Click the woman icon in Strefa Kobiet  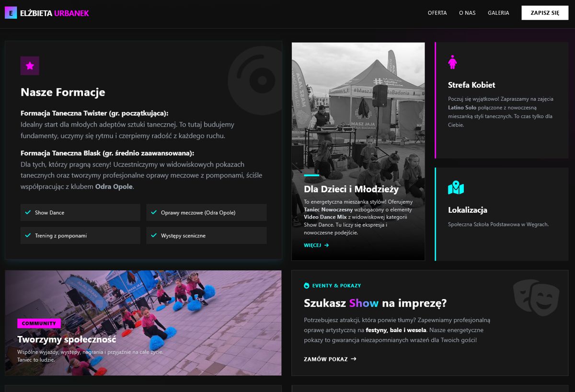(x=452, y=62)
